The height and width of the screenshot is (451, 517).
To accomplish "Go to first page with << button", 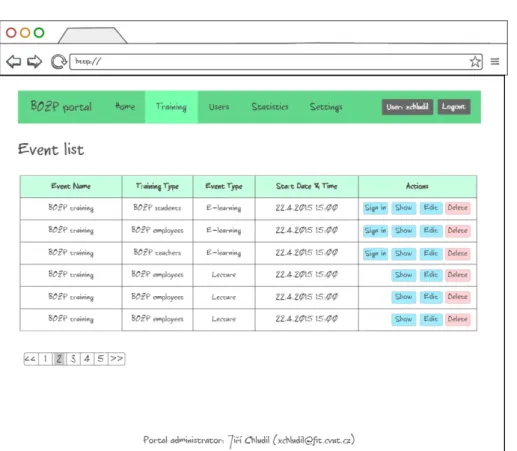I will [31, 359].
